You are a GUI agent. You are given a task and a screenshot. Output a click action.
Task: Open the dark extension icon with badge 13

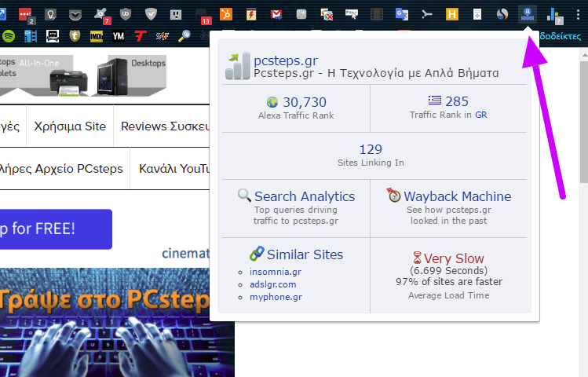(203, 16)
